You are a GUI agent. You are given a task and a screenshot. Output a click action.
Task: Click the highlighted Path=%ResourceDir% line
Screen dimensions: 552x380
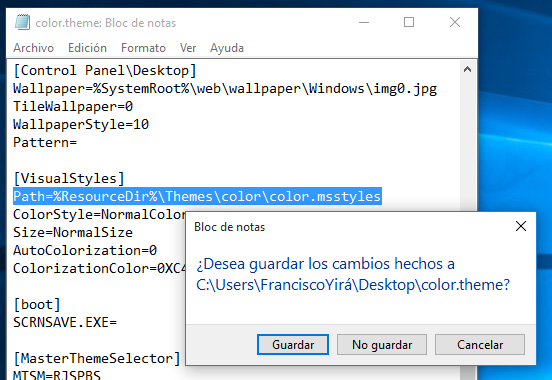pos(197,196)
